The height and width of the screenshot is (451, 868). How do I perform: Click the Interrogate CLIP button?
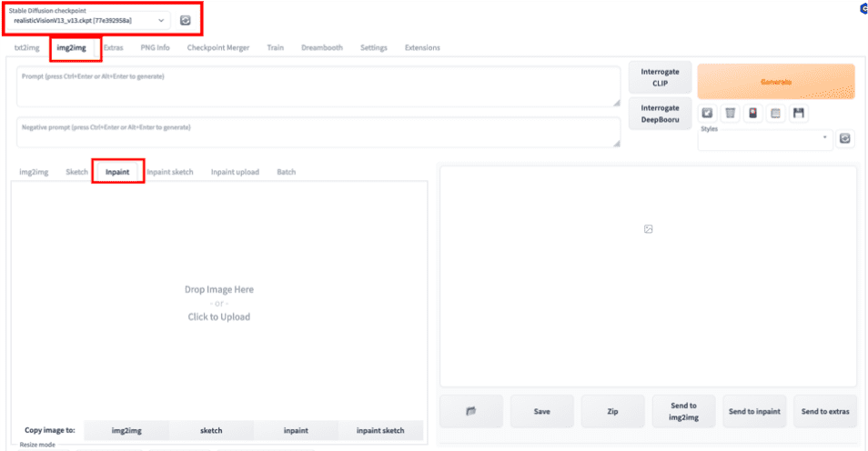click(660, 77)
